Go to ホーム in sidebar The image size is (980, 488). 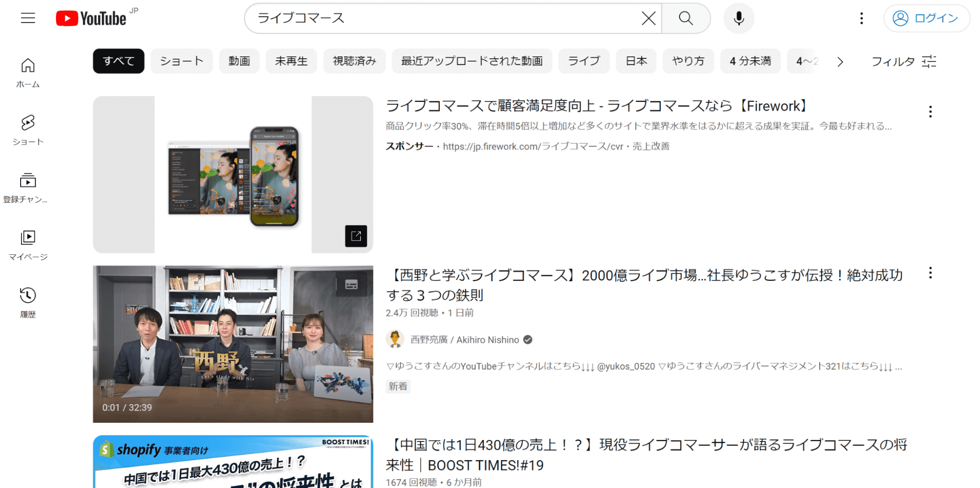click(x=28, y=73)
